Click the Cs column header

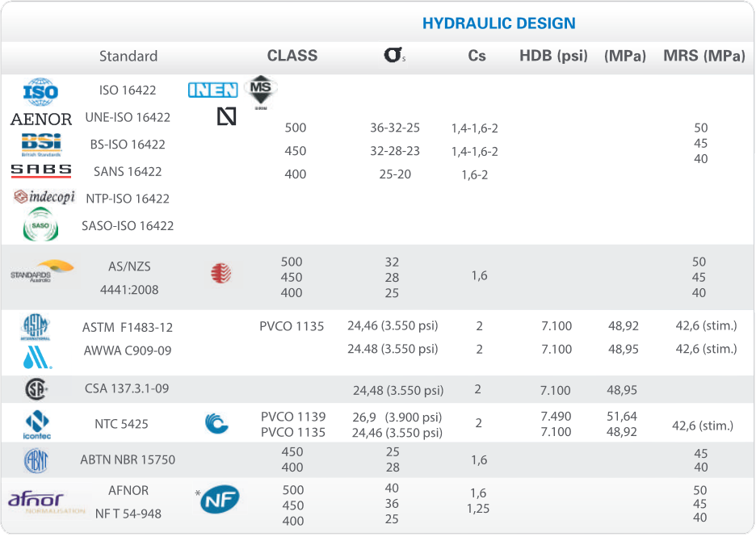477,56
